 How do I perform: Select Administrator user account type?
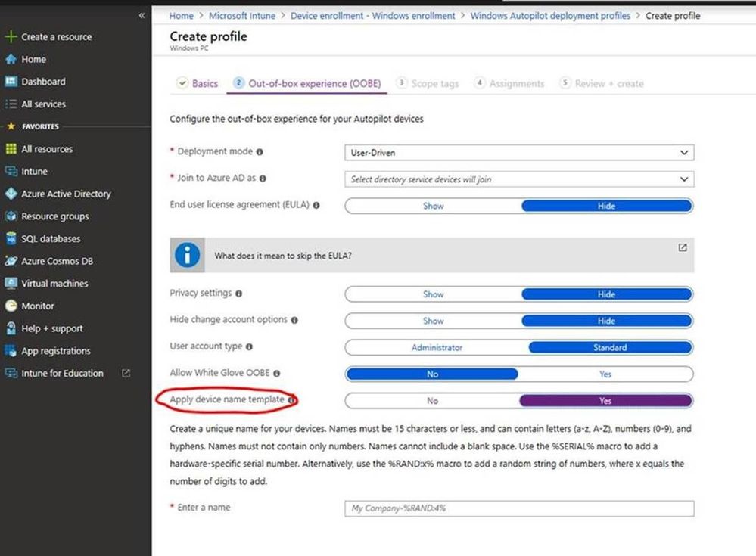[x=437, y=347]
